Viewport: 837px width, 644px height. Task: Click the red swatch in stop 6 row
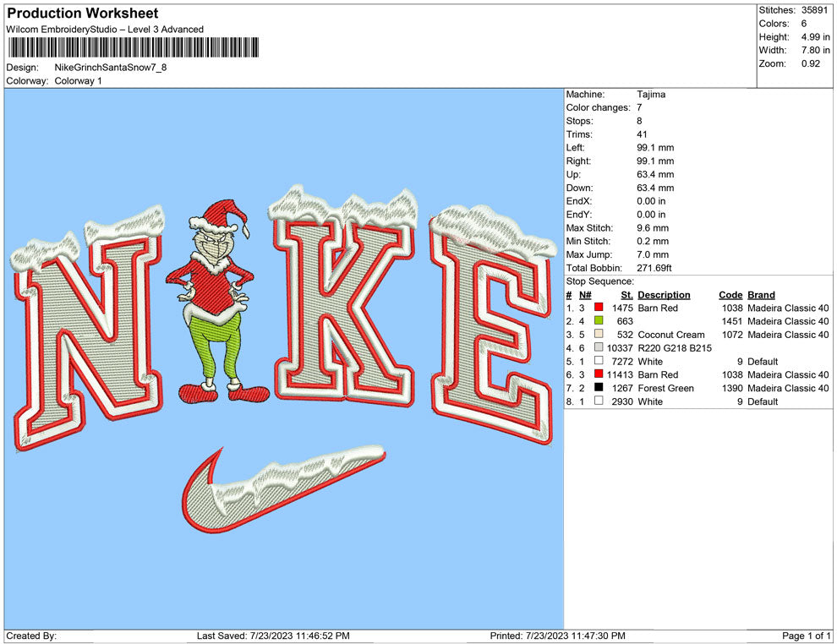coord(599,374)
